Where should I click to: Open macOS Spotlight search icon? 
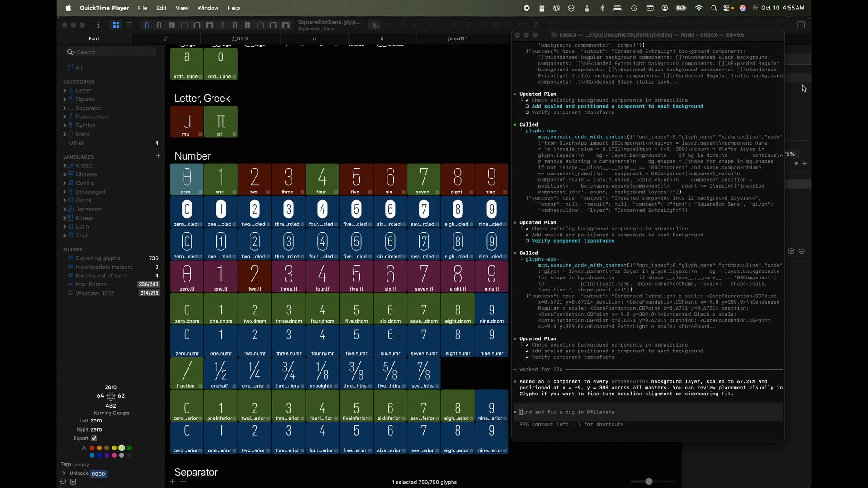[714, 8]
